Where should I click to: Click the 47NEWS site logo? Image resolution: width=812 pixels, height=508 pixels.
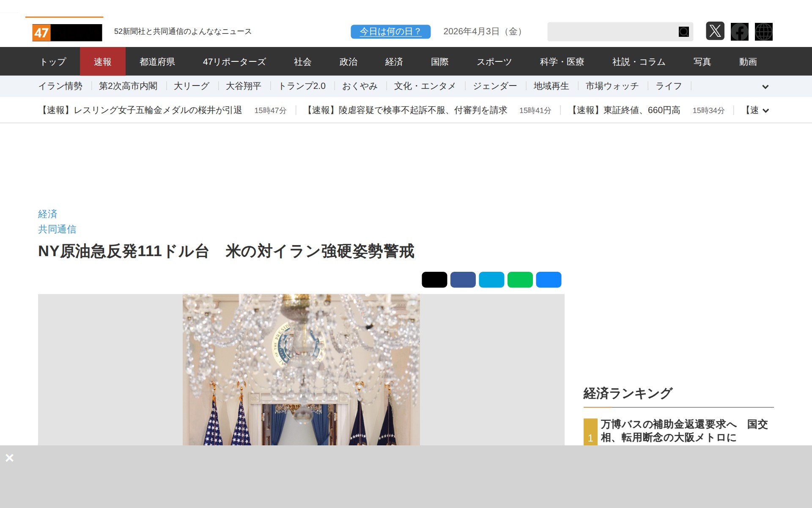click(67, 32)
